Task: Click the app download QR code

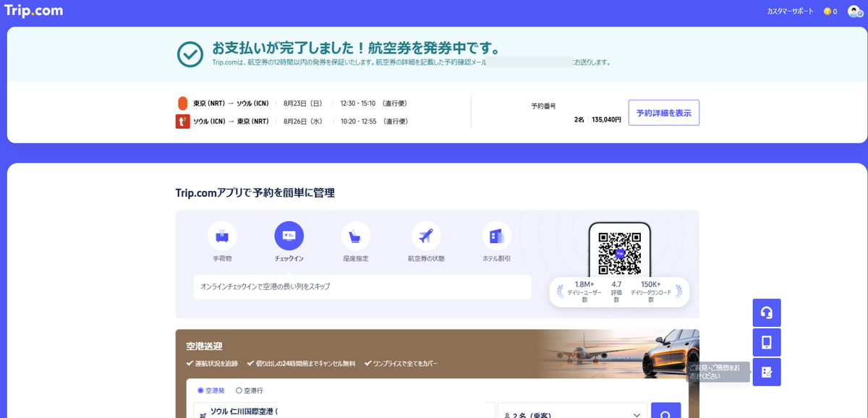Action: tap(620, 254)
